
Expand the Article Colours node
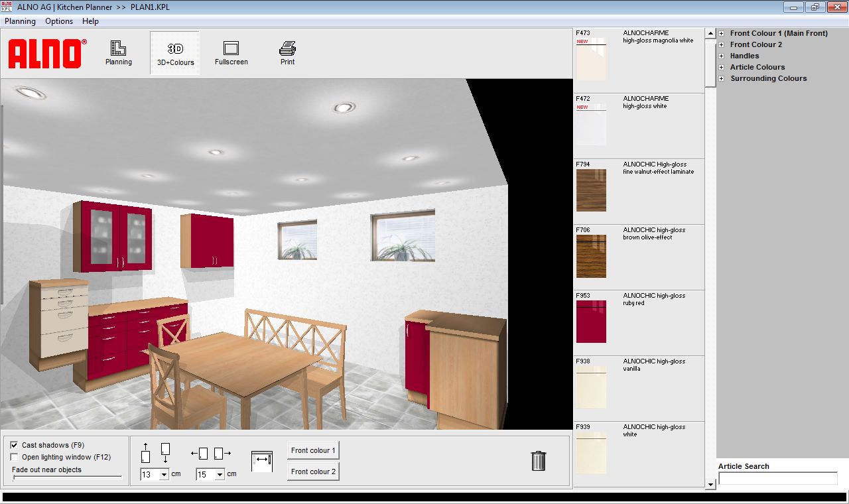pyautogui.click(x=722, y=67)
